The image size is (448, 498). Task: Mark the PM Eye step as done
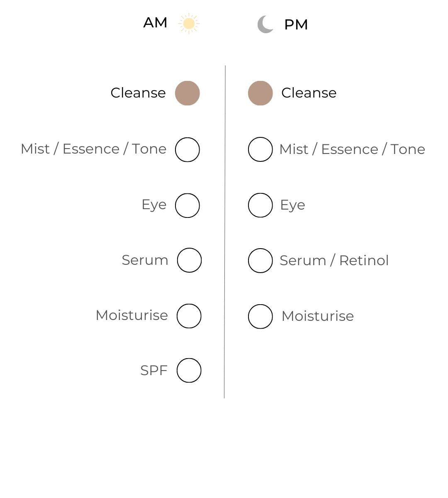(x=261, y=205)
